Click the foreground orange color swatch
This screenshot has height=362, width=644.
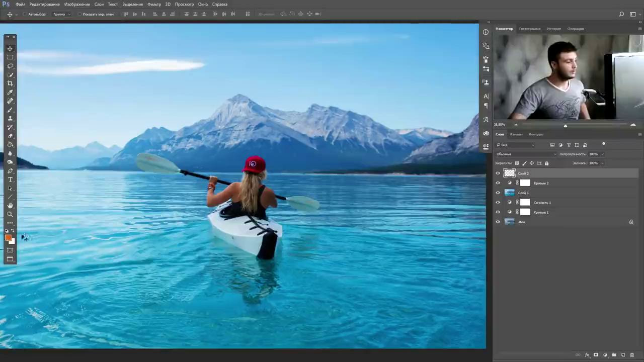pyautogui.click(x=8, y=238)
